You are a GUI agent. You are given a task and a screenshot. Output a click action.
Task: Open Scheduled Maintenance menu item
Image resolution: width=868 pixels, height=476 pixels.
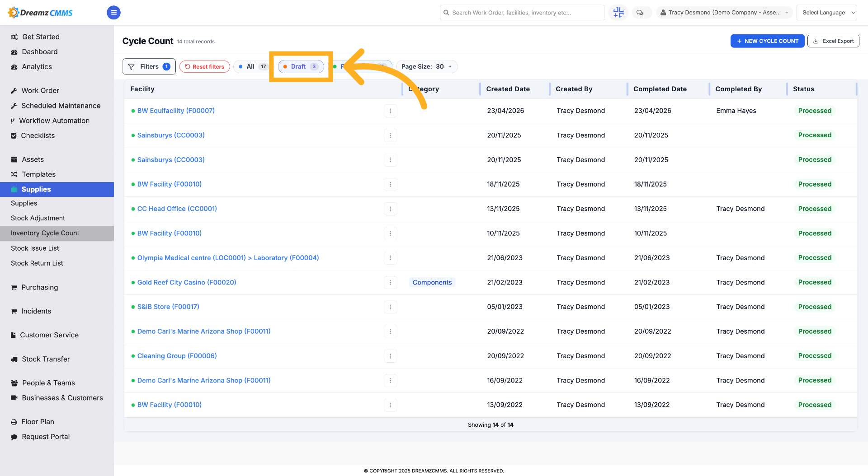[x=61, y=106]
